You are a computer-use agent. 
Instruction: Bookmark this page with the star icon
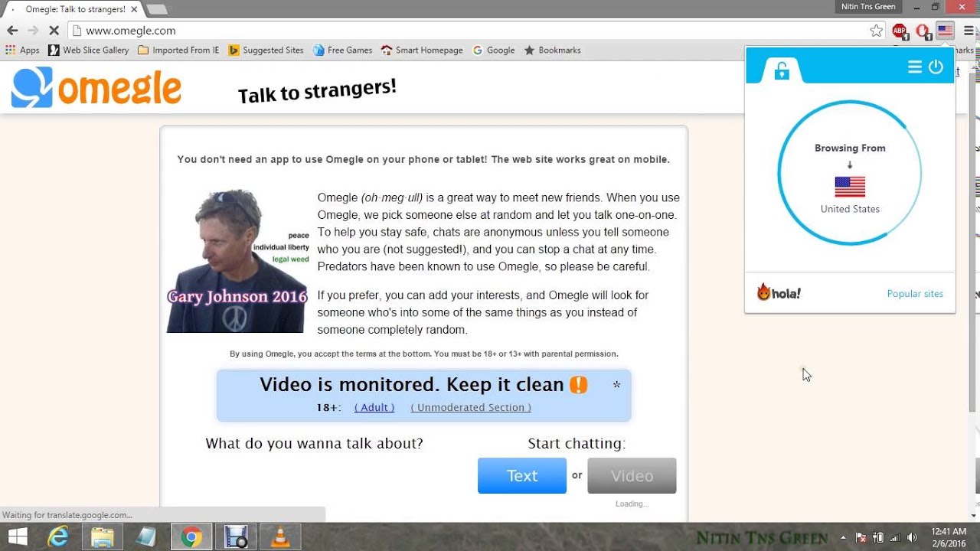(877, 31)
